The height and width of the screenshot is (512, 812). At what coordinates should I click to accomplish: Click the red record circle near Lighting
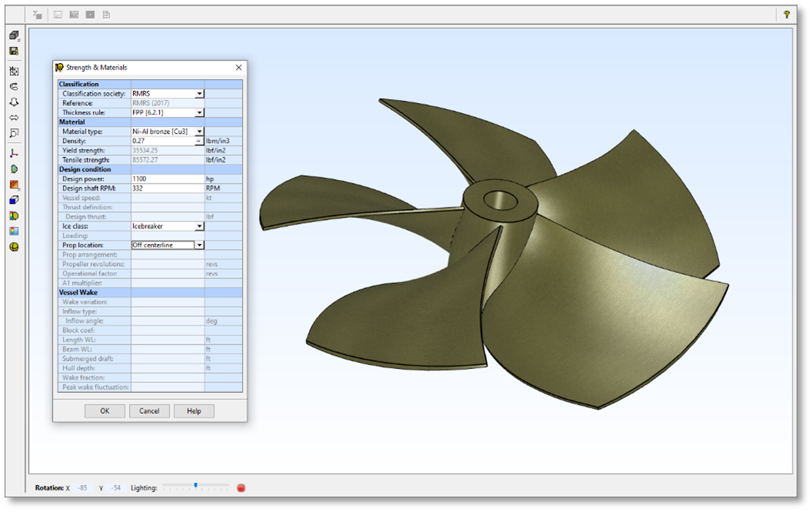(240, 487)
